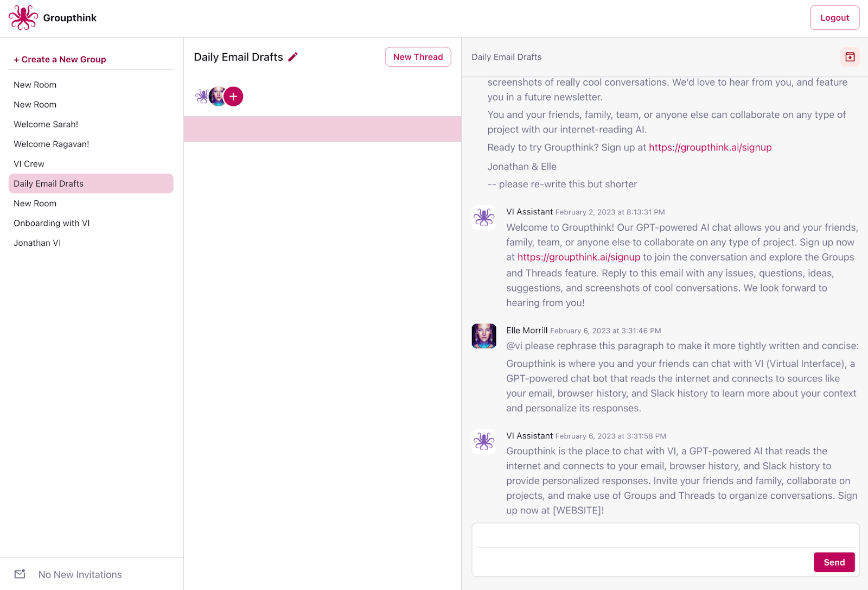
Task: Open the signup link after 'Ready to try Groupthink?'
Action: pos(710,147)
